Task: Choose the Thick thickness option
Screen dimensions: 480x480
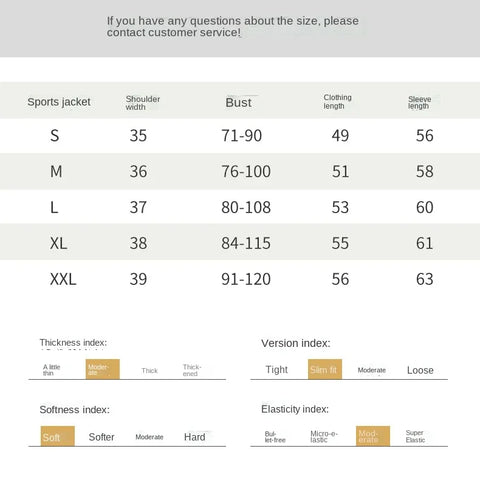Action: tap(149, 371)
